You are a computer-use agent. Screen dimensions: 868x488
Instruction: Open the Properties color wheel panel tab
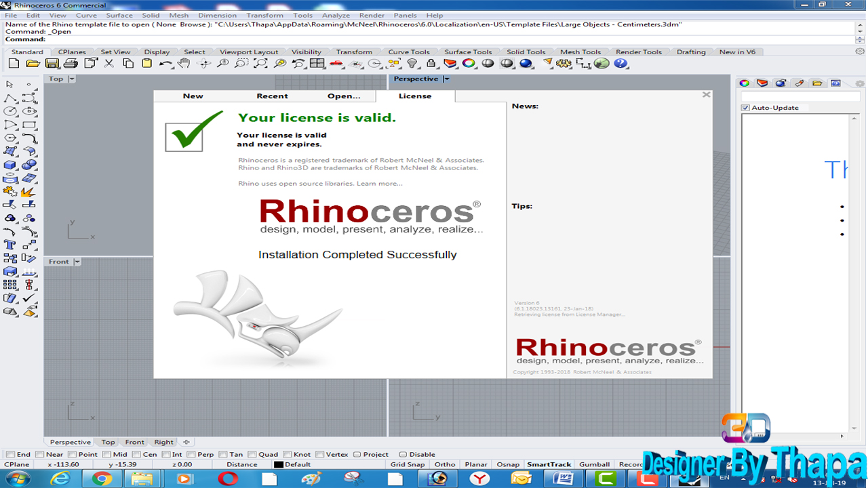(745, 83)
